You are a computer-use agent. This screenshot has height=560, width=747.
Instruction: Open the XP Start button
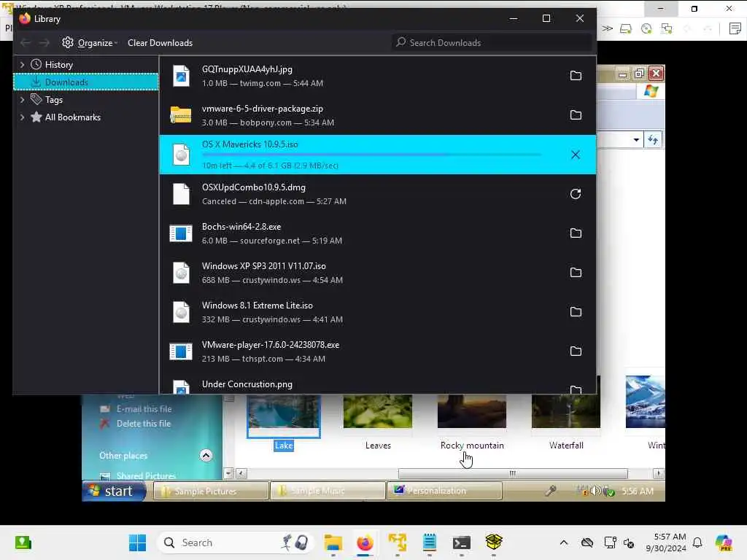tap(115, 491)
